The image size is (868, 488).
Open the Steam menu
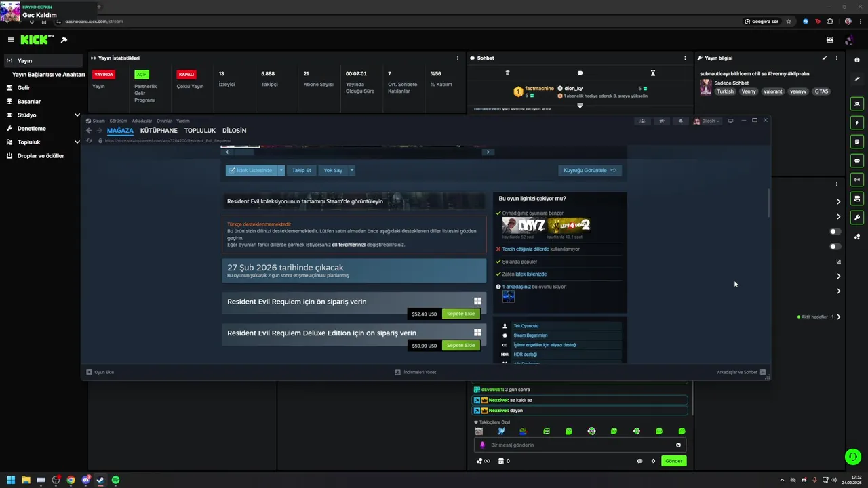point(99,121)
